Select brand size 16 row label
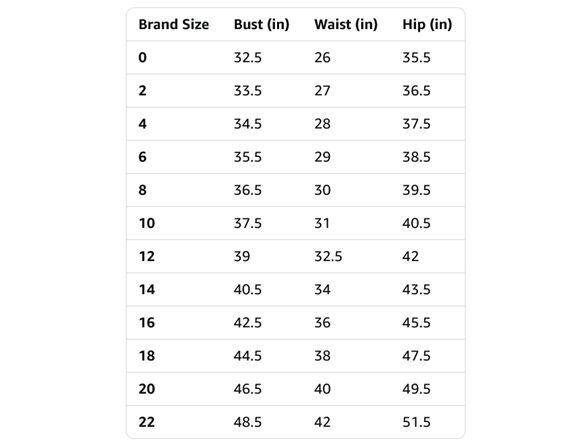The image size is (588, 441). pos(147,322)
